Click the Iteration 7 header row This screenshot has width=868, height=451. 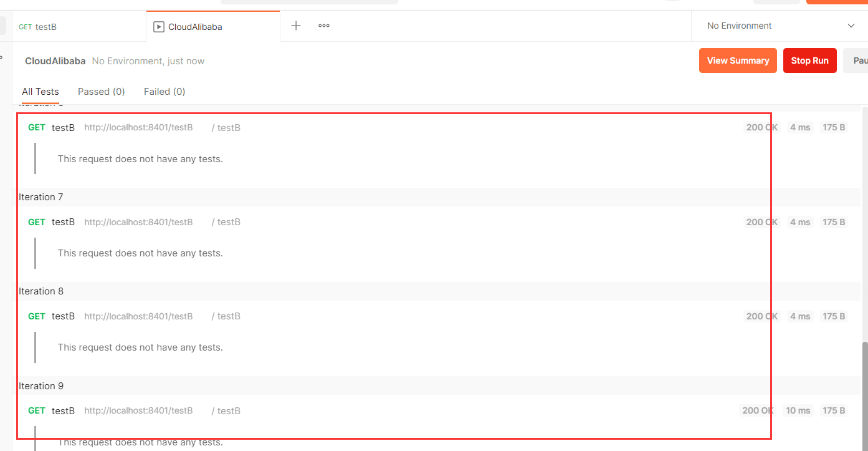tap(41, 197)
